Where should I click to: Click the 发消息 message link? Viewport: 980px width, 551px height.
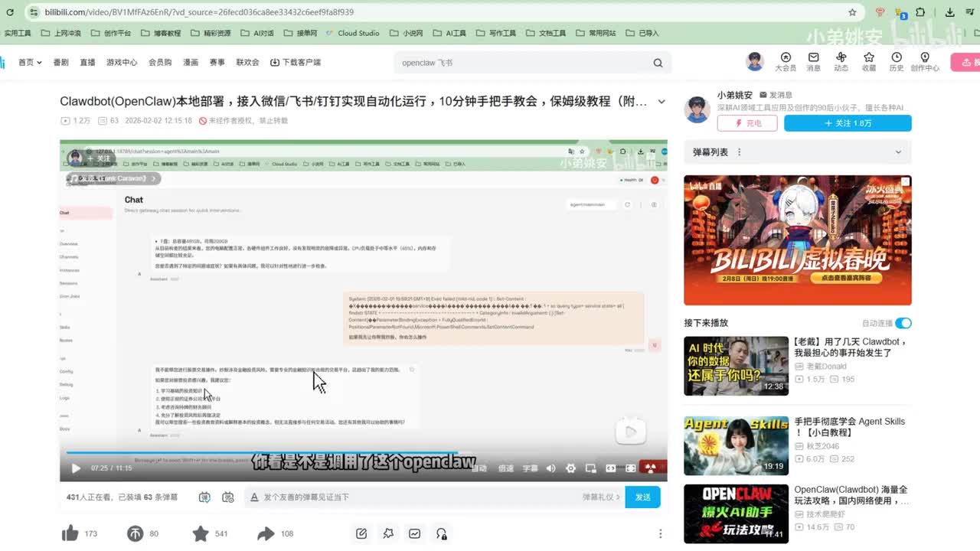click(x=776, y=95)
